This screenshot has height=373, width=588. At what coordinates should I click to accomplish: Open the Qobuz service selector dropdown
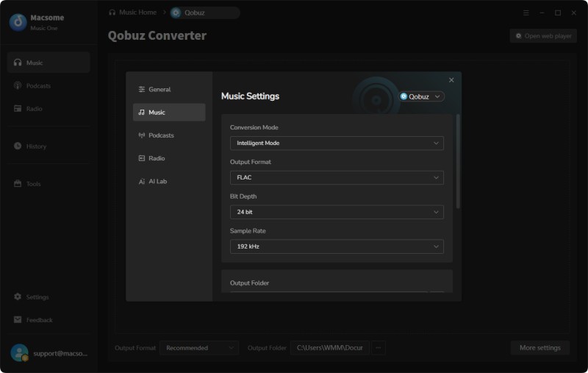point(421,96)
